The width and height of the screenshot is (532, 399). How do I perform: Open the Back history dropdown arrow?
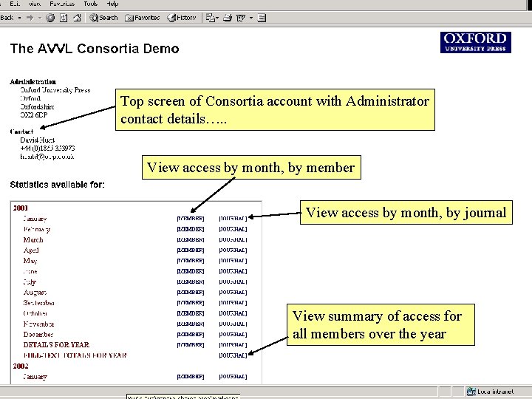point(19,18)
